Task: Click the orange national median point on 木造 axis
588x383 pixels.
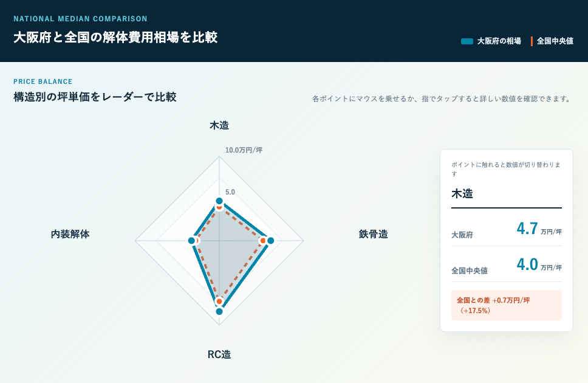Action: [219, 207]
